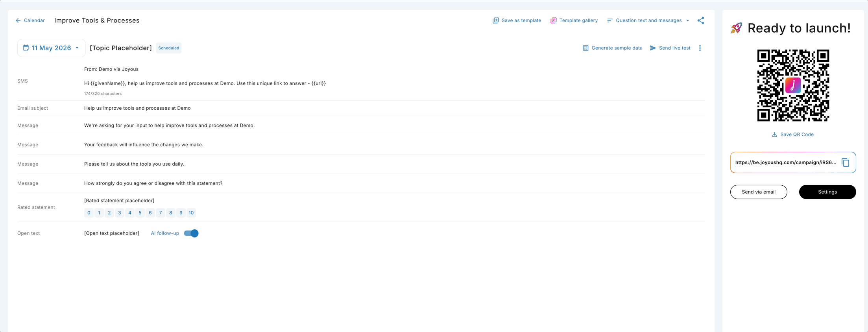The height and width of the screenshot is (332, 868).
Task: Select rating 9 on the rated statement
Action: click(181, 213)
